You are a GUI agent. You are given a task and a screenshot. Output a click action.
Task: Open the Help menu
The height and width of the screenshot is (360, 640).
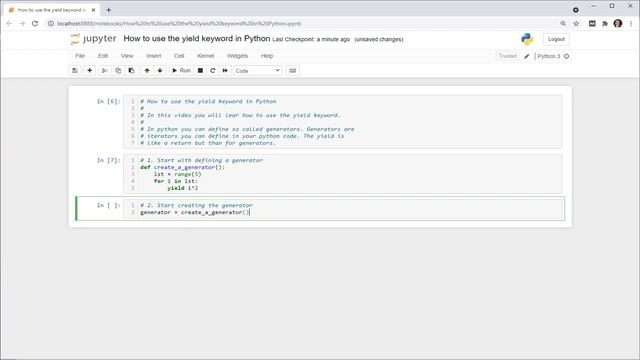click(267, 56)
